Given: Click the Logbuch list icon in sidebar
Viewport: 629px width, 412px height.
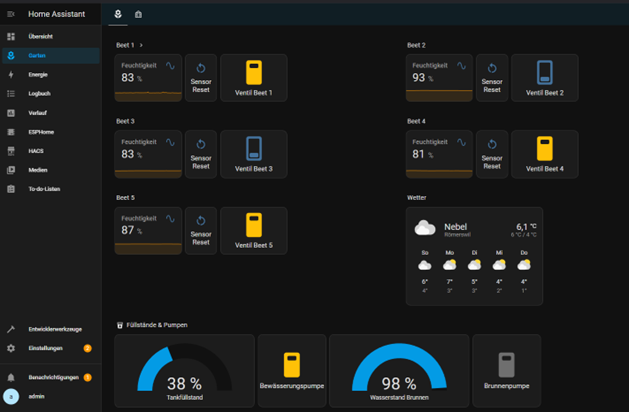Looking at the screenshot, I should pos(11,94).
